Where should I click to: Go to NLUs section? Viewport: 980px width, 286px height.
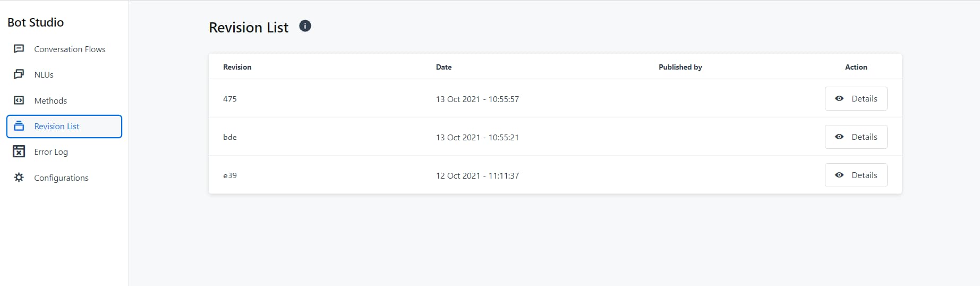click(x=64, y=74)
